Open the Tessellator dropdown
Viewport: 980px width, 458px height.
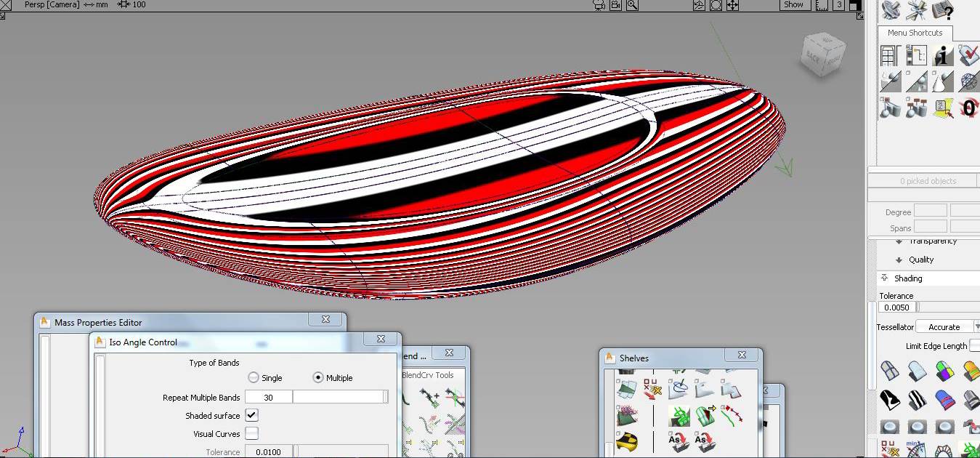[x=947, y=327]
